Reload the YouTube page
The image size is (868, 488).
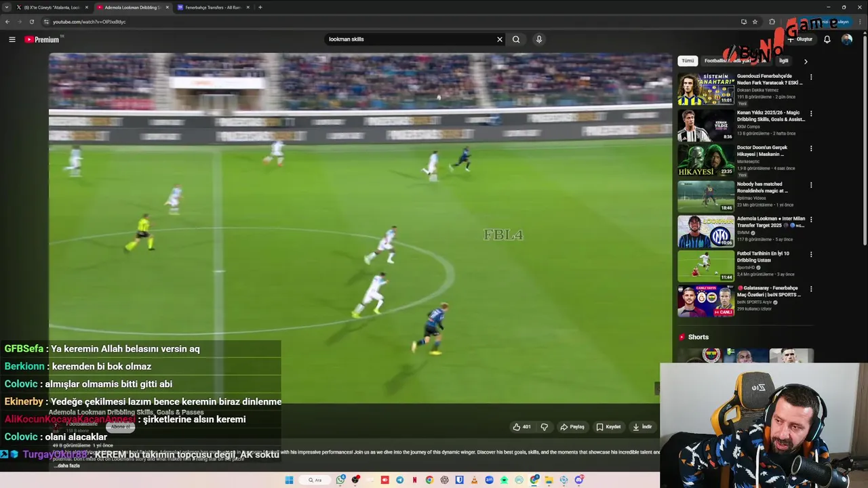coord(31,22)
